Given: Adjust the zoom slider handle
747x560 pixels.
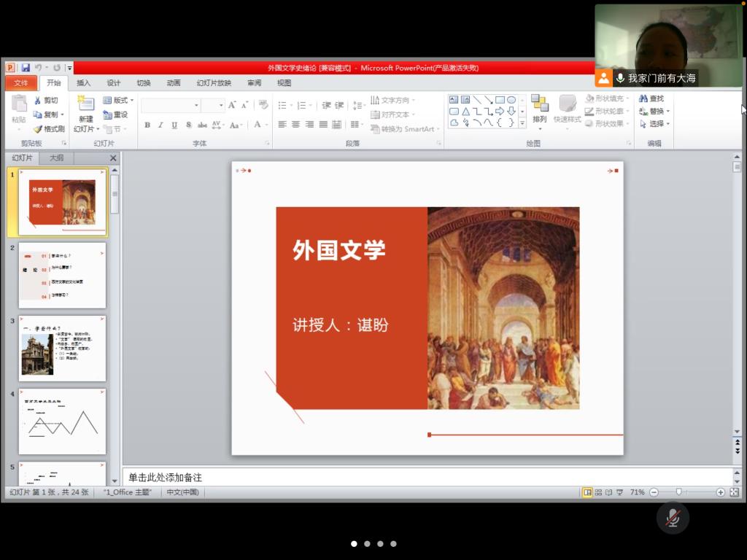Looking at the screenshot, I should (679, 492).
